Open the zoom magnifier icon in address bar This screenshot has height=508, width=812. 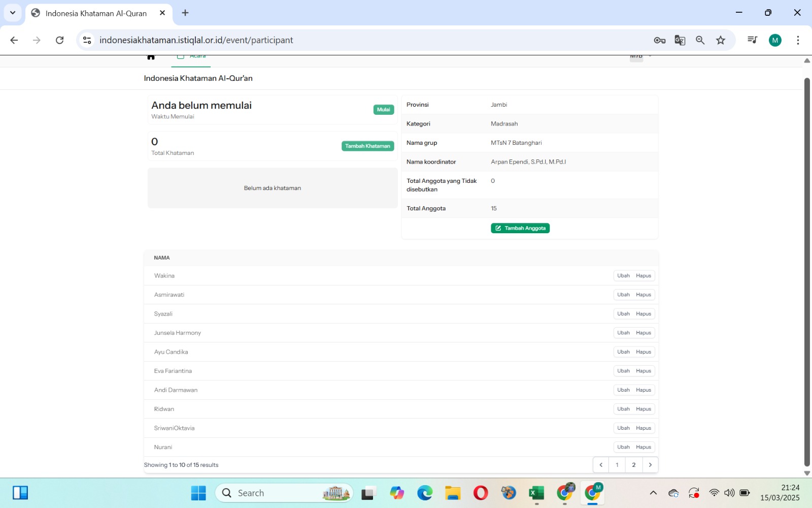(700, 40)
